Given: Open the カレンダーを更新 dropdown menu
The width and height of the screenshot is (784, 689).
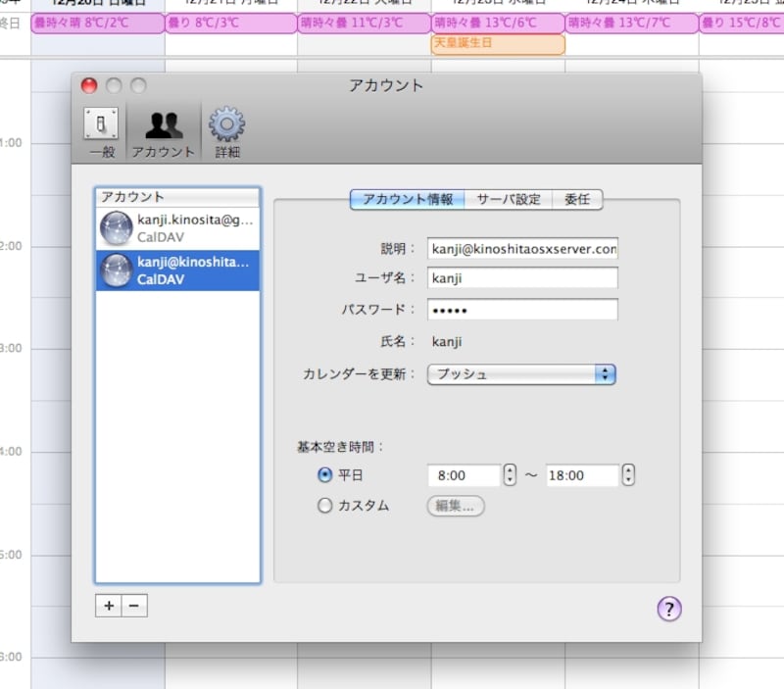Looking at the screenshot, I should point(521,374).
